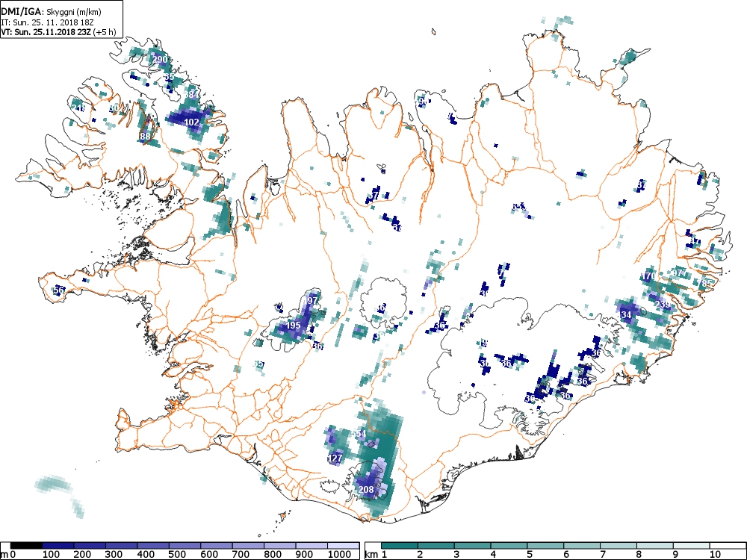Click the palest 9–10 km legend swatch
This screenshot has width=747, height=560.
pyautogui.click(x=692, y=546)
